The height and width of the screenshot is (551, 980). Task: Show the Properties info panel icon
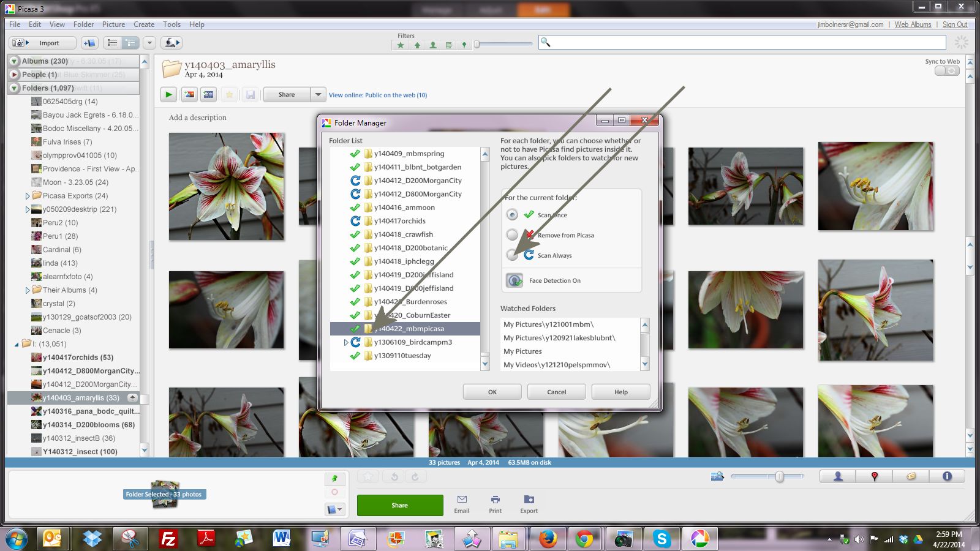pos(947,476)
